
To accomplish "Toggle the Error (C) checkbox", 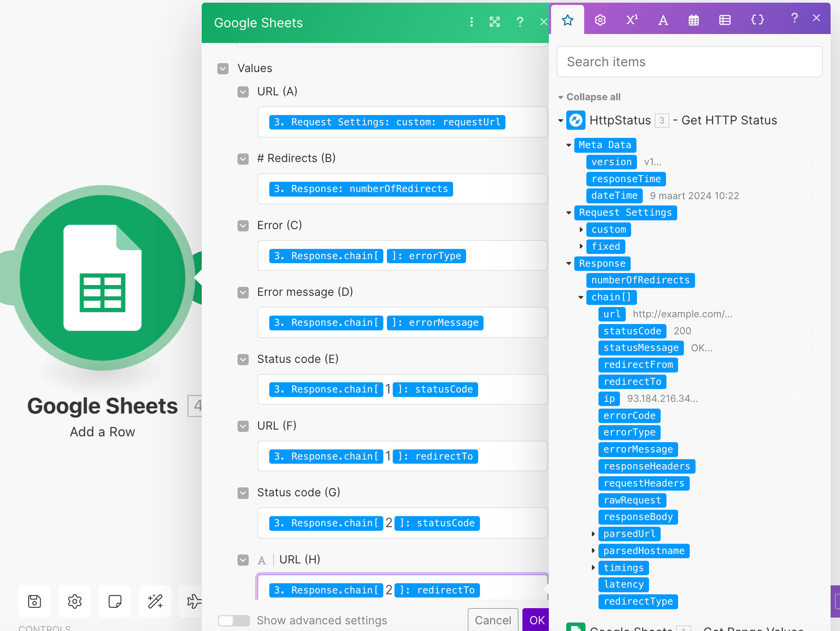I will click(x=243, y=226).
